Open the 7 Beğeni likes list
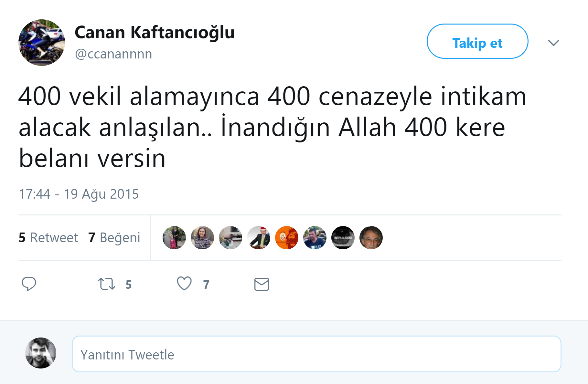This screenshot has height=384, width=588. point(114,238)
